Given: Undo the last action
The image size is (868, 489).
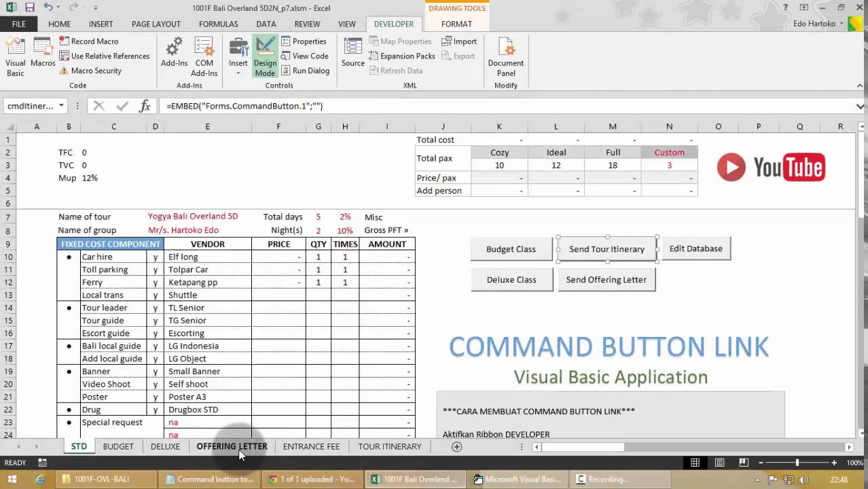Looking at the screenshot, I should [x=48, y=7].
